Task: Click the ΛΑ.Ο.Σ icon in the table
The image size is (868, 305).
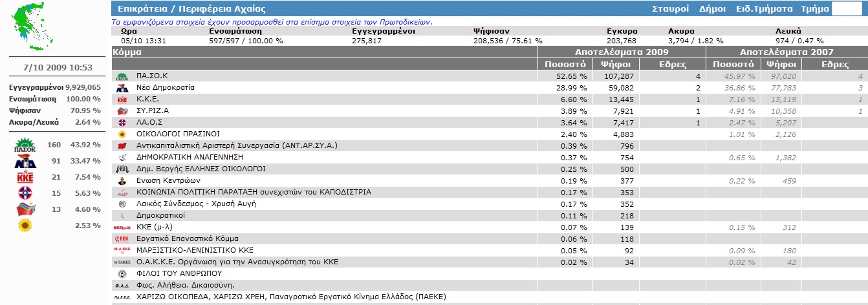Action: 122,123
